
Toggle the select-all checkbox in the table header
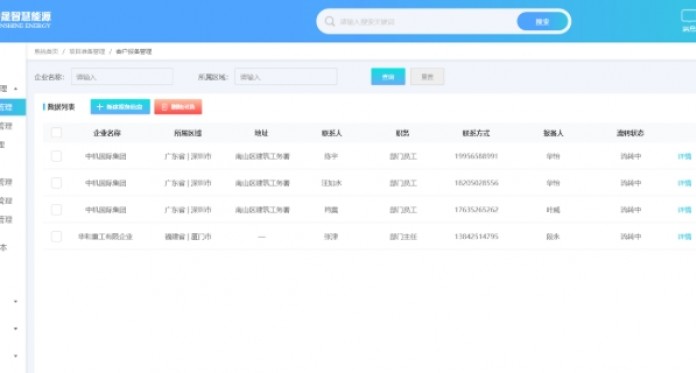click(x=56, y=132)
